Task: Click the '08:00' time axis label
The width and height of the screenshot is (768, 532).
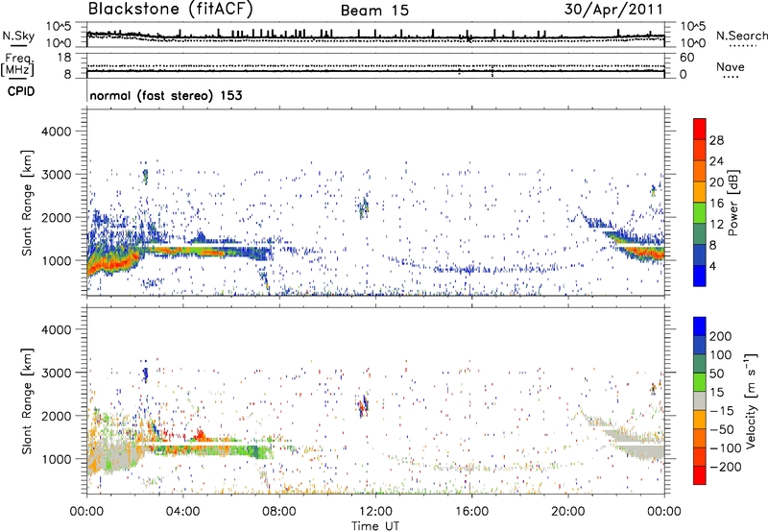Action: (x=279, y=512)
